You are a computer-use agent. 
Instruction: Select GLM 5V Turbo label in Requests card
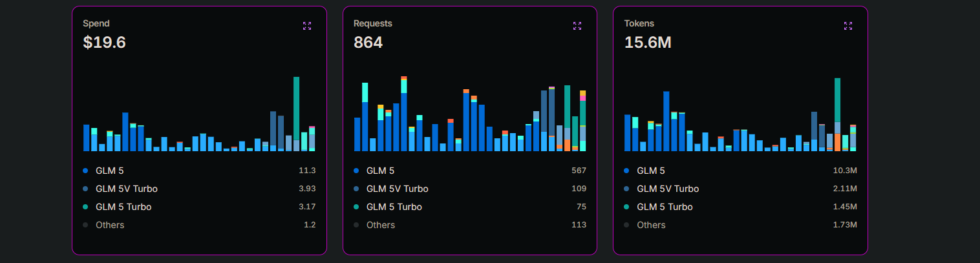[398, 189]
